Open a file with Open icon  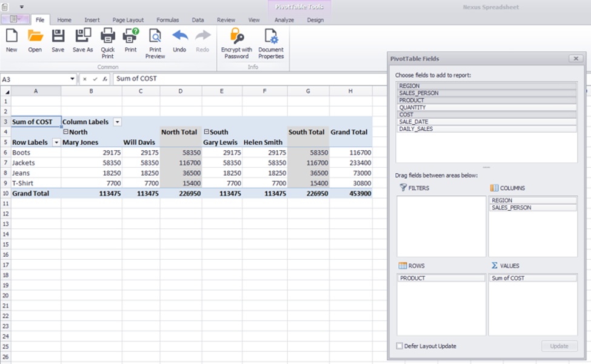[x=35, y=36]
